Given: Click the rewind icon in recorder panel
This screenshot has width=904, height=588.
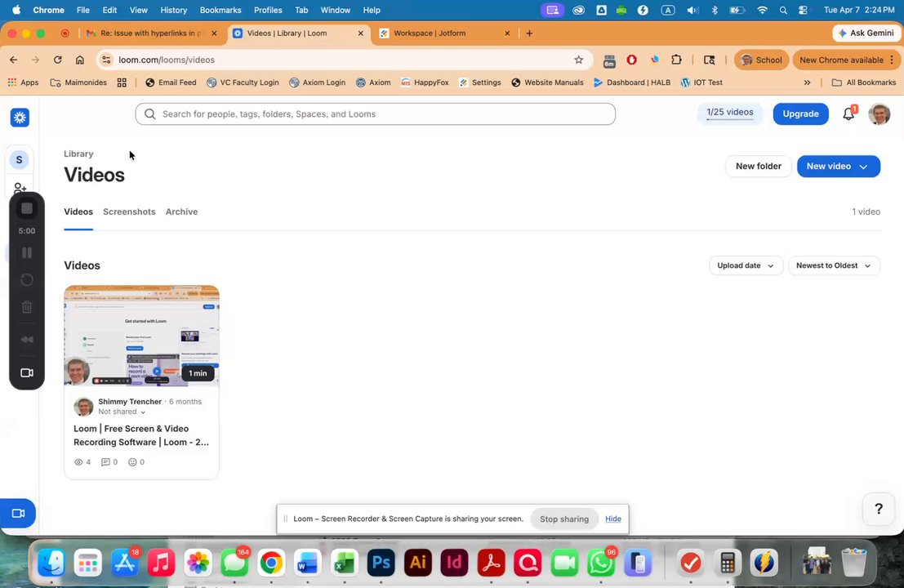Looking at the screenshot, I should pos(26,340).
